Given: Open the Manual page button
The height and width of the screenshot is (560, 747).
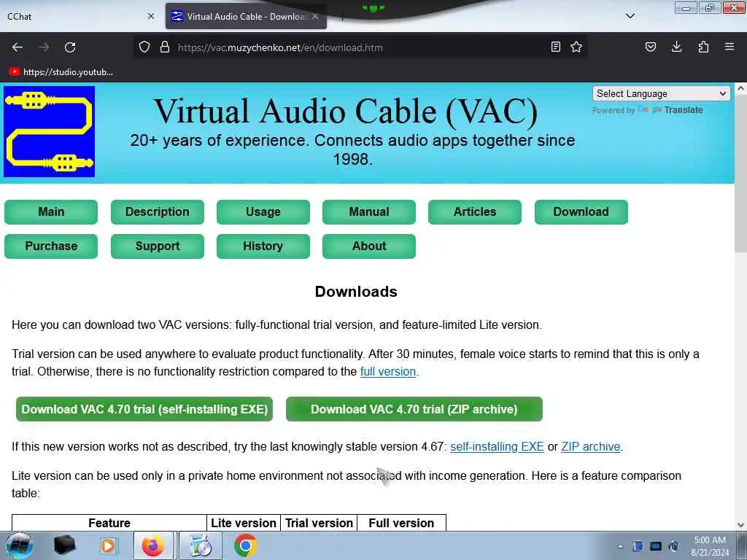Looking at the screenshot, I should coord(368,212).
